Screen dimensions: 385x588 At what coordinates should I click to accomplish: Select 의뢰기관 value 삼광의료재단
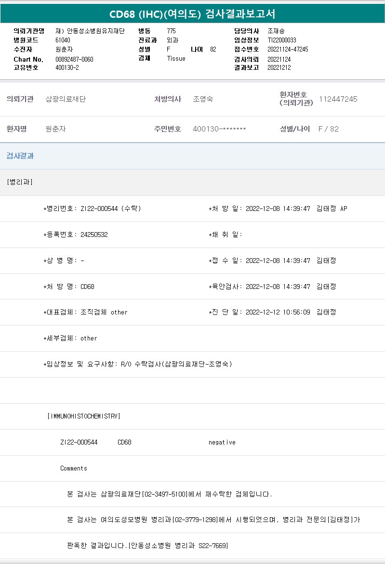pos(66,99)
